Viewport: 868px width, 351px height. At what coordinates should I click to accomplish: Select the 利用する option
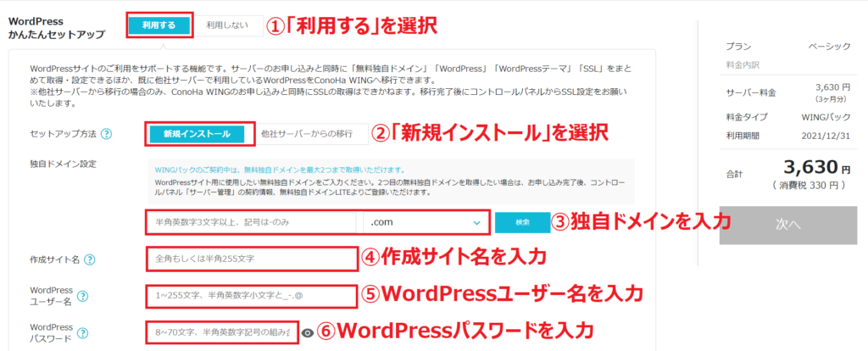point(159,25)
